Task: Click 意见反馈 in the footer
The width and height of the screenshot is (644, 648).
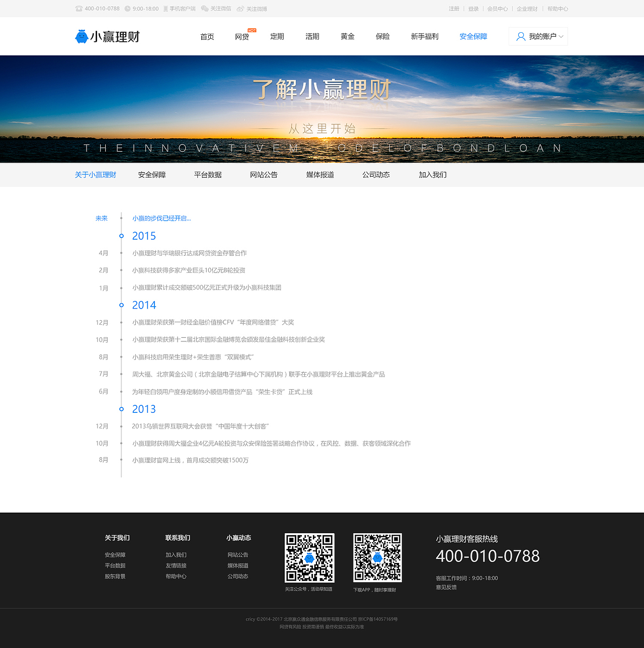Action: 445,587
